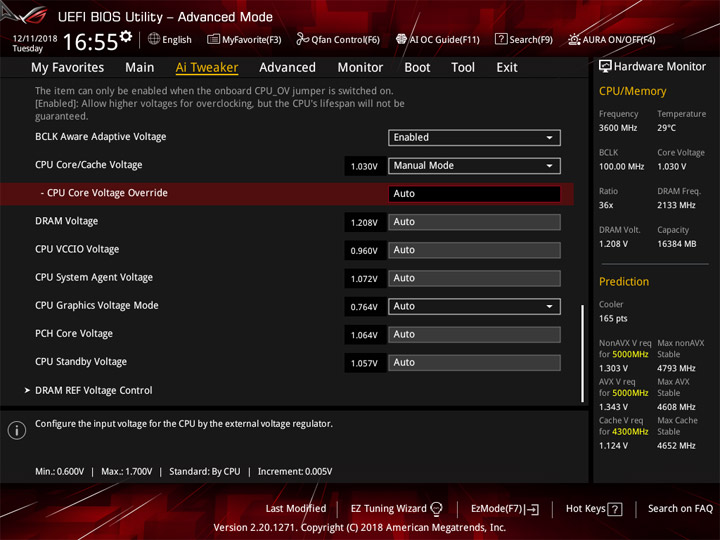Select the BCLK Aware Adaptive Voltage label
Viewport: 720px width, 540px height.
(101, 137)
